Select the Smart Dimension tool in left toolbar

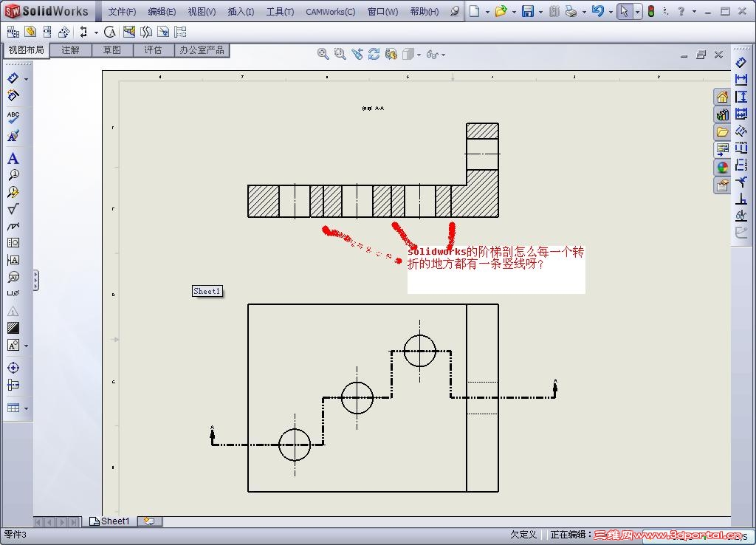point(13,78)
